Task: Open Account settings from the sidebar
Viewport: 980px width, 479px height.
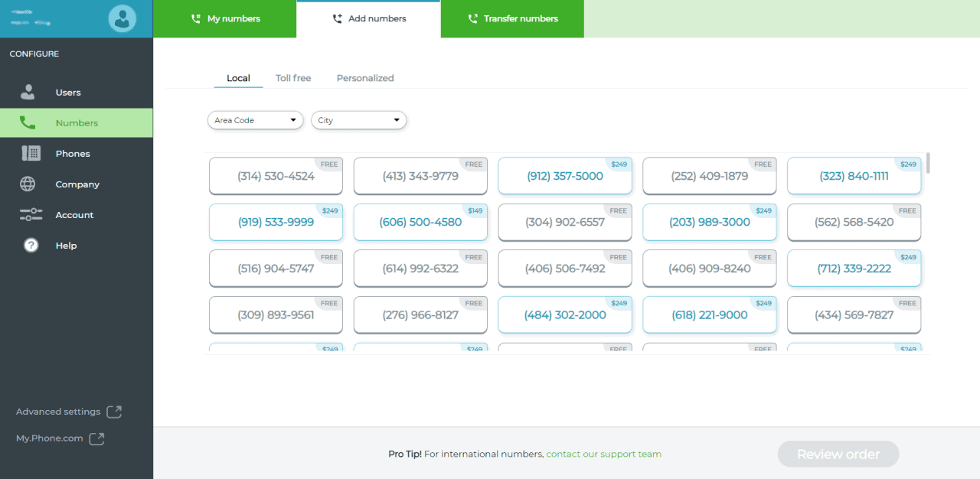Action: [74, 214]
